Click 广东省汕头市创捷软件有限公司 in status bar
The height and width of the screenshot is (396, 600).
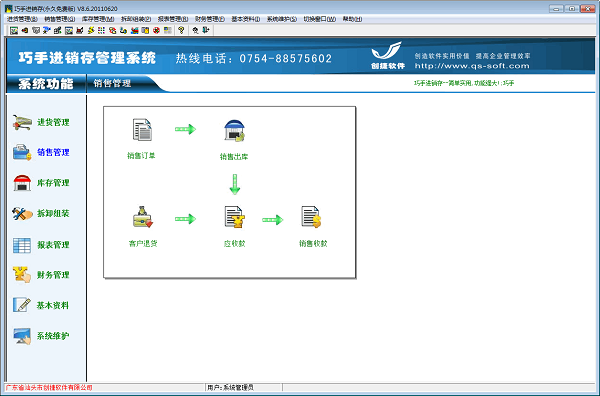pyautogui.click(x=49, y=388)
